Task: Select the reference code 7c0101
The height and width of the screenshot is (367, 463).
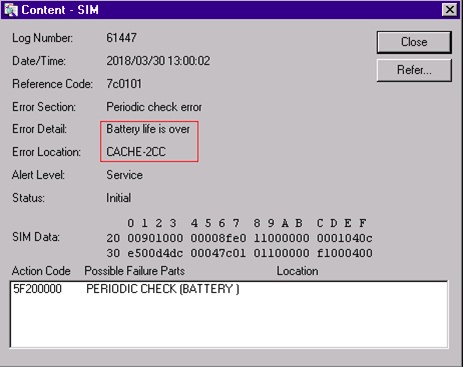Action: tap(124, 84)
